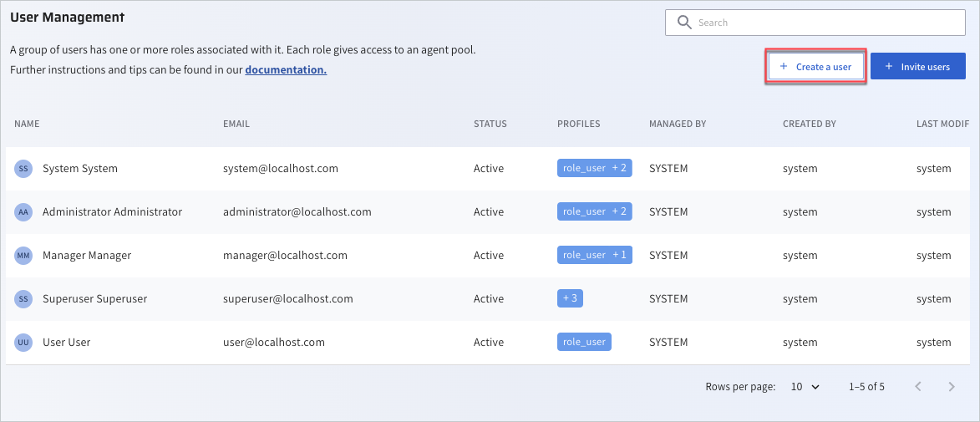Click the User User avatar icon labeled UU
Screen dimensions: 980x422
(23, 343)
